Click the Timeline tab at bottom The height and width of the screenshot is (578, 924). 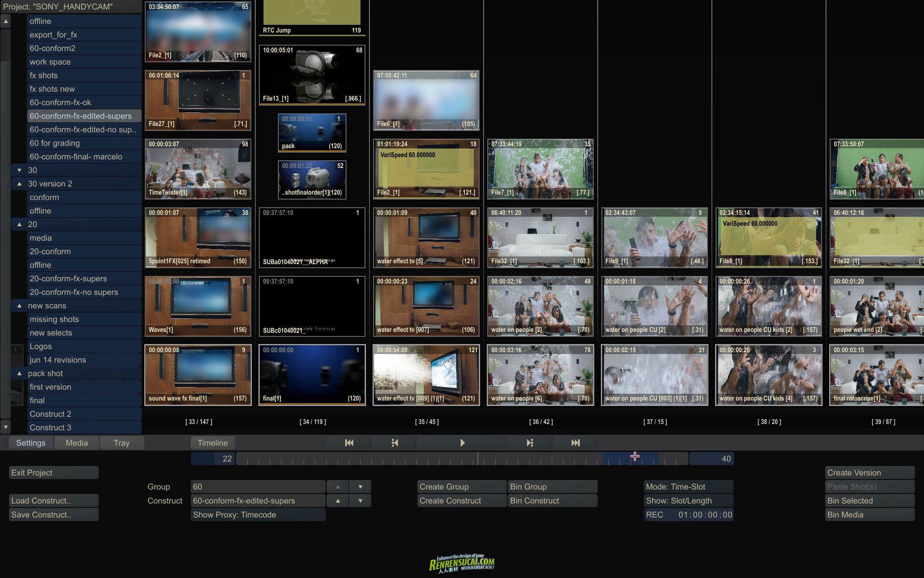coord(212,442)
